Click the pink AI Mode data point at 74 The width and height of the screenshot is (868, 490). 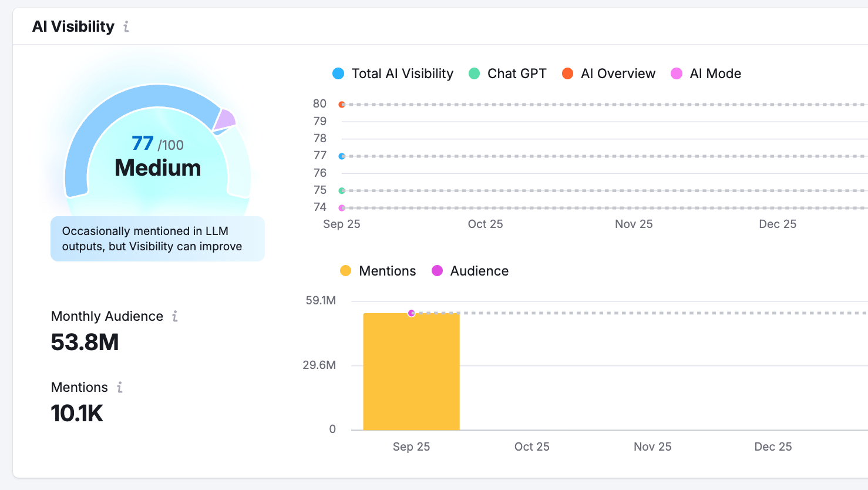[342, 208]
